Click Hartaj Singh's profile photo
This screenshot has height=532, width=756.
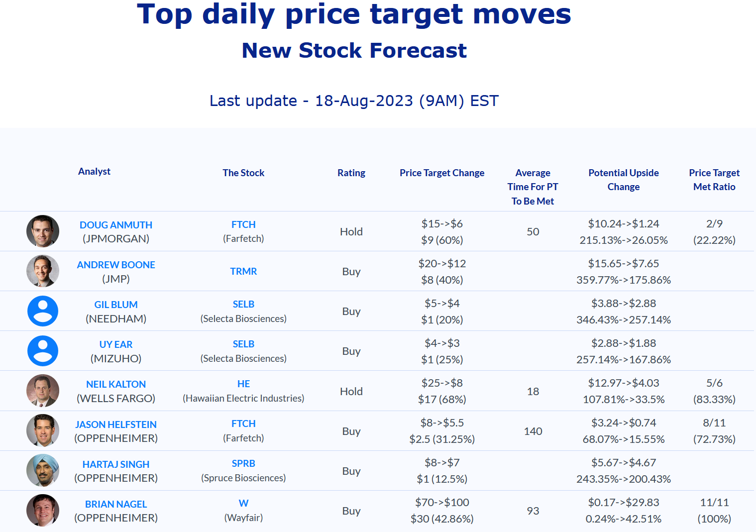[43, 470]
